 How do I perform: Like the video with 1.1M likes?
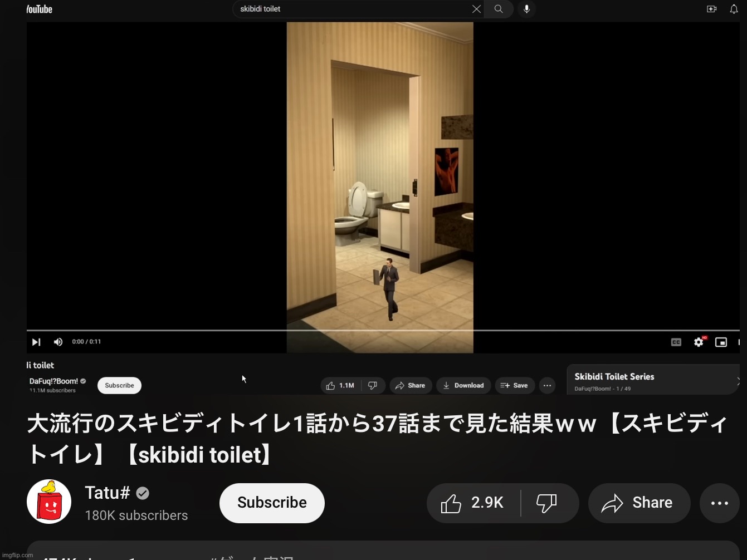[340, 385]
